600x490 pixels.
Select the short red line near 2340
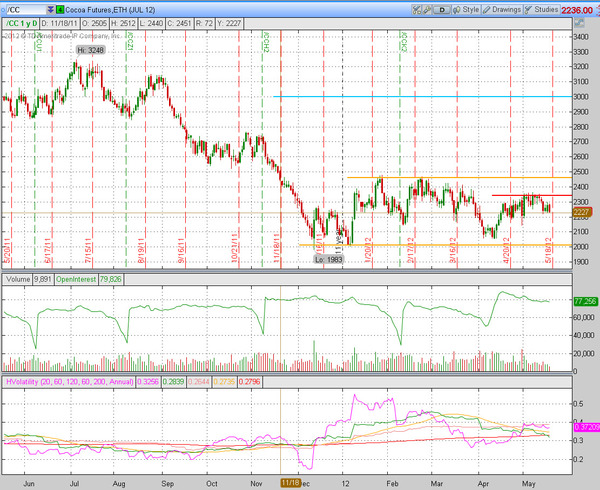click(x=532, y=195)
